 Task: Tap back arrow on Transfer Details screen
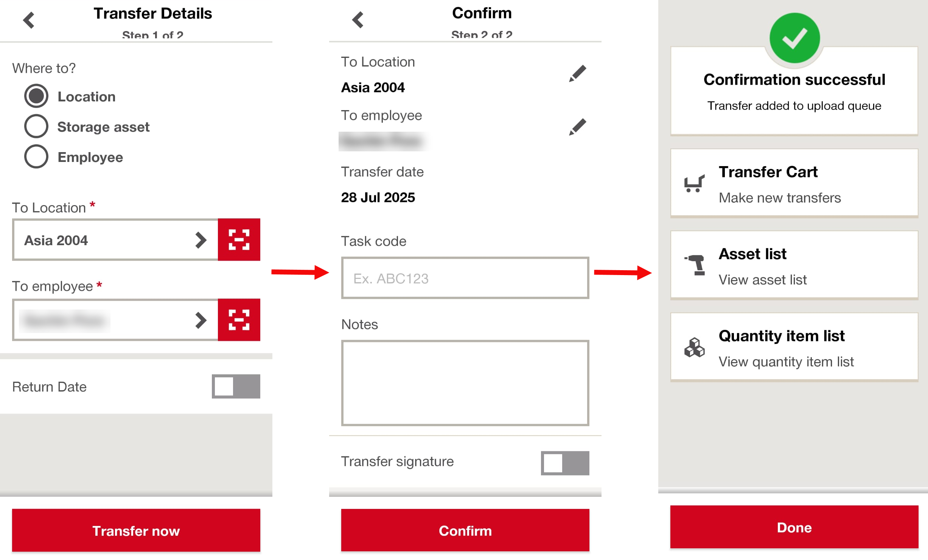(x=29, y=20)
